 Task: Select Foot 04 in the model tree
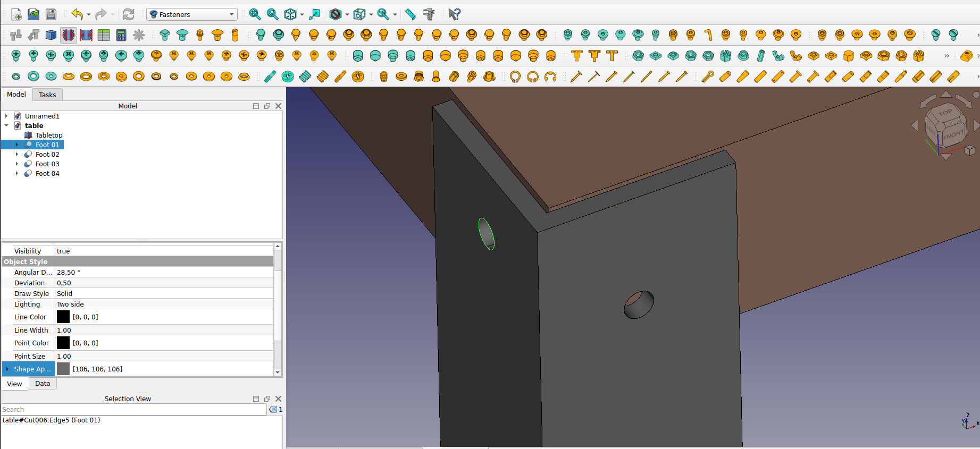pos(47,174)
